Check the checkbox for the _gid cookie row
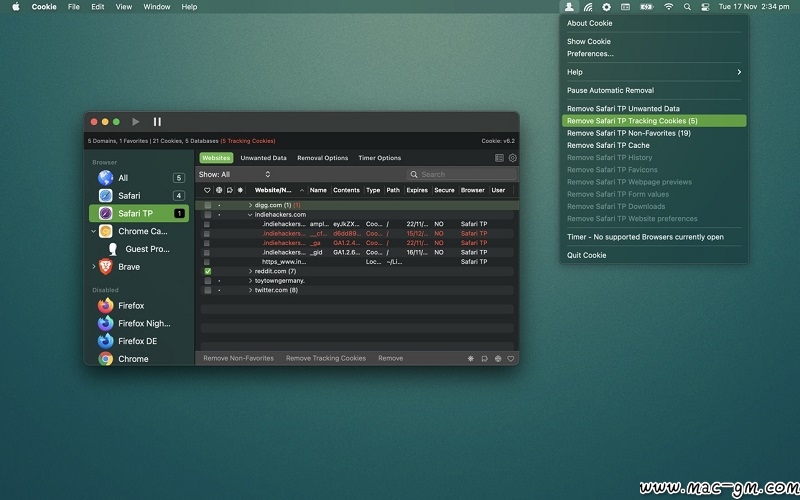 tap(207, 253)
